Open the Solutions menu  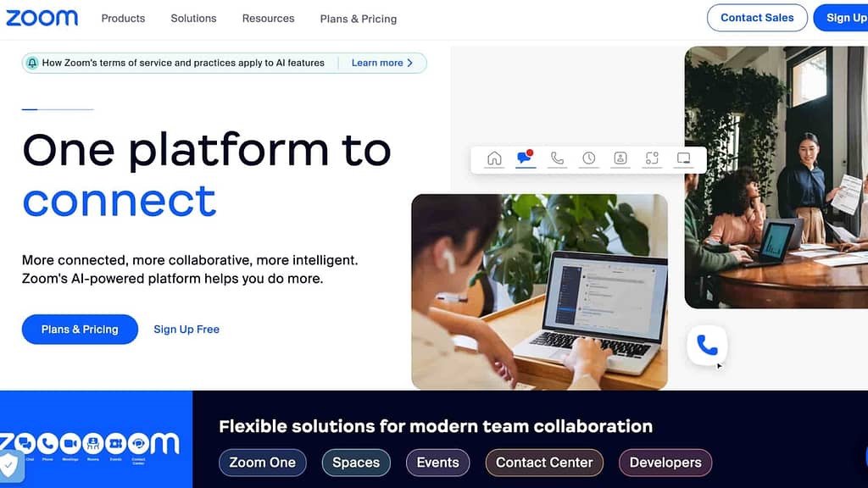pyautogui.click(x=193, y=19)
